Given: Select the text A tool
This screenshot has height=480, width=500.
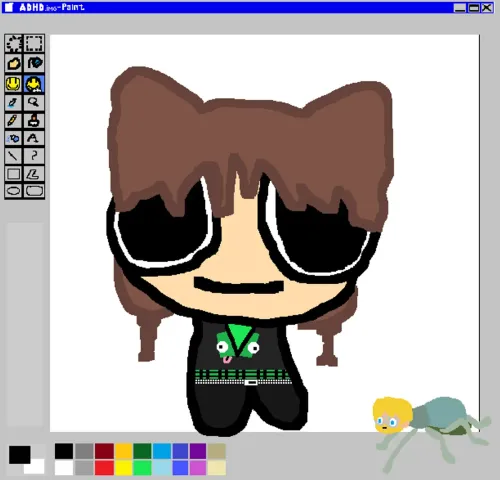Looking at the screenshot, I should 34,138.
